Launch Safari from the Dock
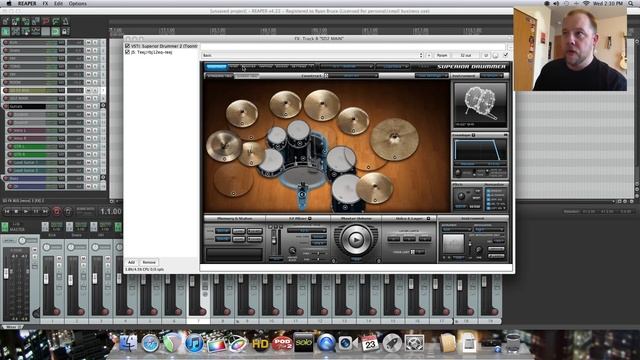This screenshot has height=360, width=640. point(150,343)
